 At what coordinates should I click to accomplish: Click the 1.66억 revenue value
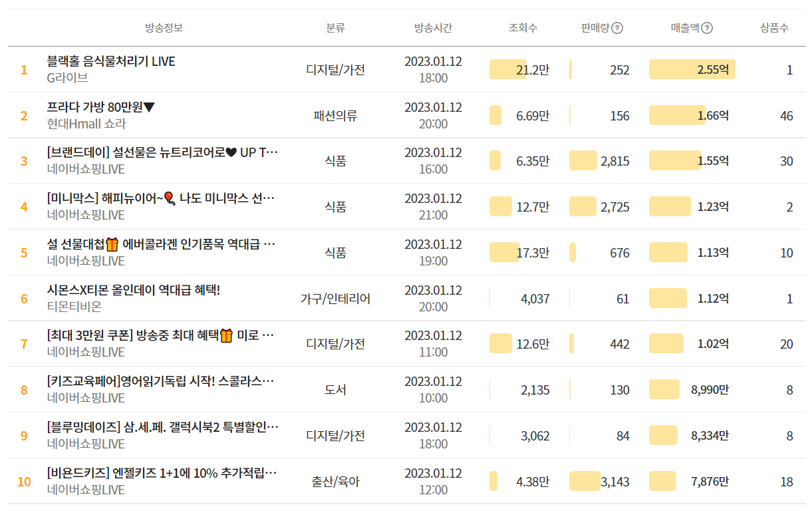click(713, 116)
